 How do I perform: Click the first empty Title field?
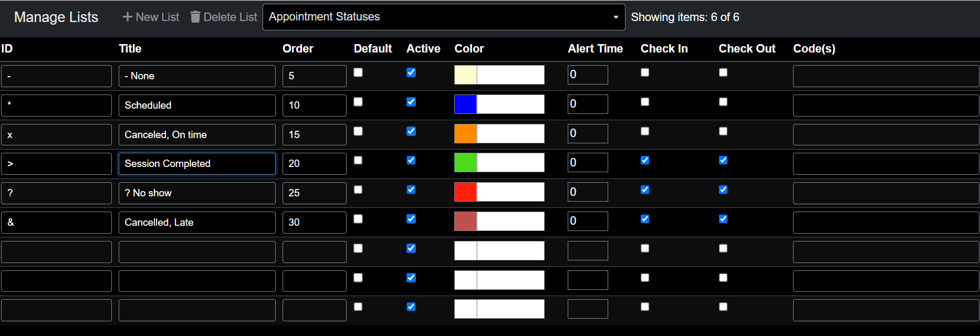click(x=197, y=252)
